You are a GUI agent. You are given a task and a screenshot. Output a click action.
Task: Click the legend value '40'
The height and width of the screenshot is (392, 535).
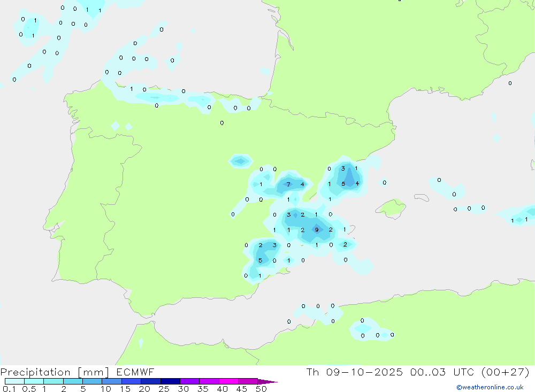point(223,389)
